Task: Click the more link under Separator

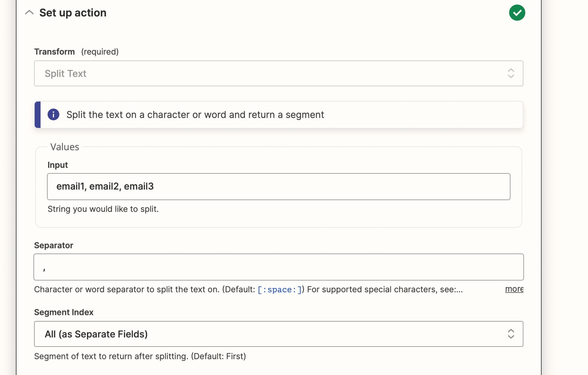Action: [x=514, y=289]
